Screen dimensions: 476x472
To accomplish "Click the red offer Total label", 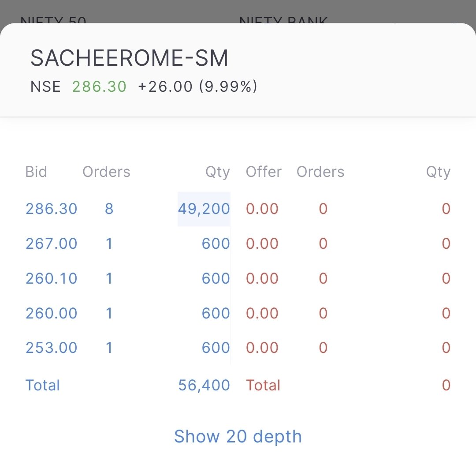I will click(x=263, y=386).
